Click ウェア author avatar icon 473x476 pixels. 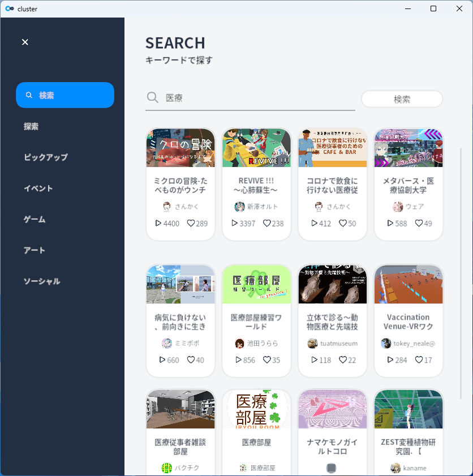point(398,207)
